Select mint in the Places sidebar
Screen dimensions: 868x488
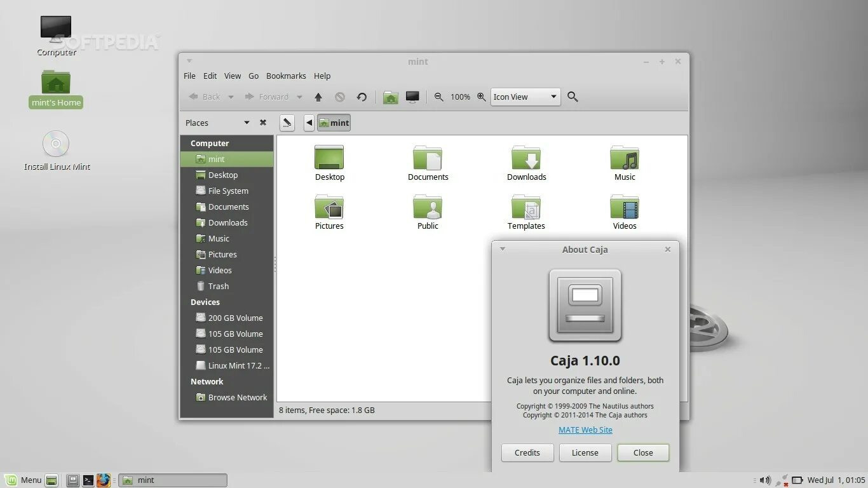tap(227, 159)
